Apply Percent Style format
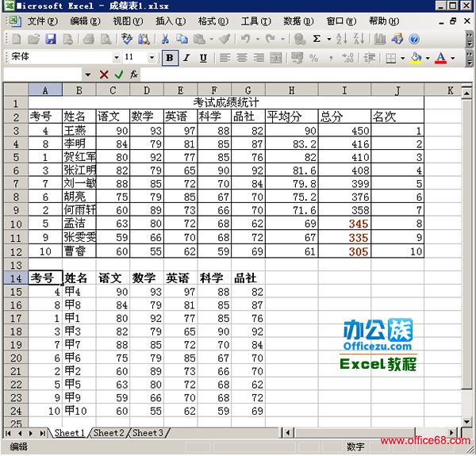Image resolution: width=476 pixels, height=456 pixels. 313,58
